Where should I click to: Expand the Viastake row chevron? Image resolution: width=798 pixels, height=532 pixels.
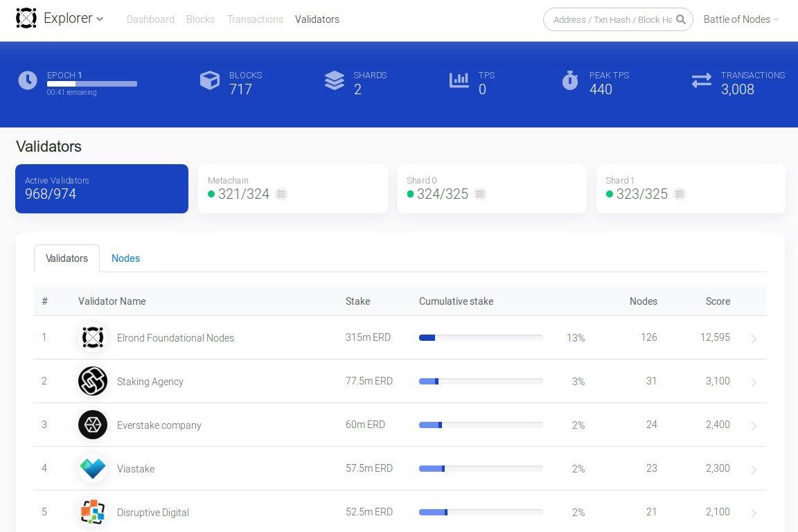coord(754,470)
